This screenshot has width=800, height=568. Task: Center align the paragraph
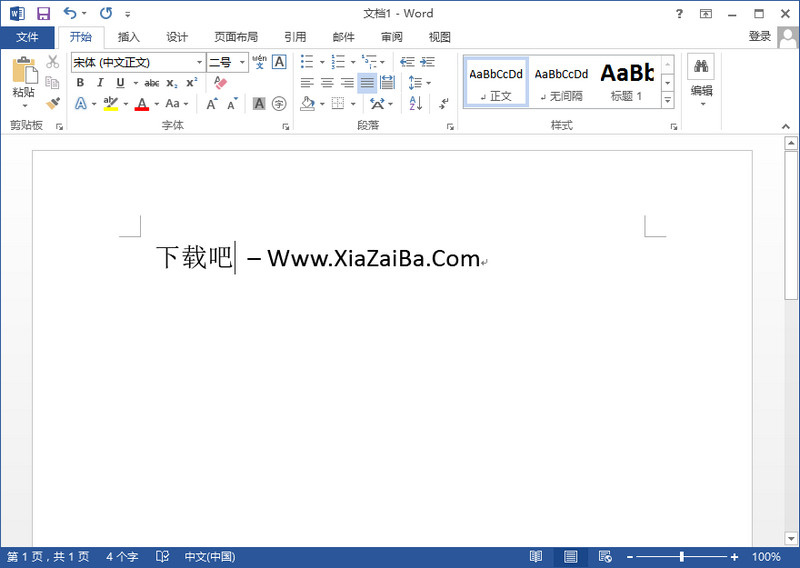(x=327, y=83)
